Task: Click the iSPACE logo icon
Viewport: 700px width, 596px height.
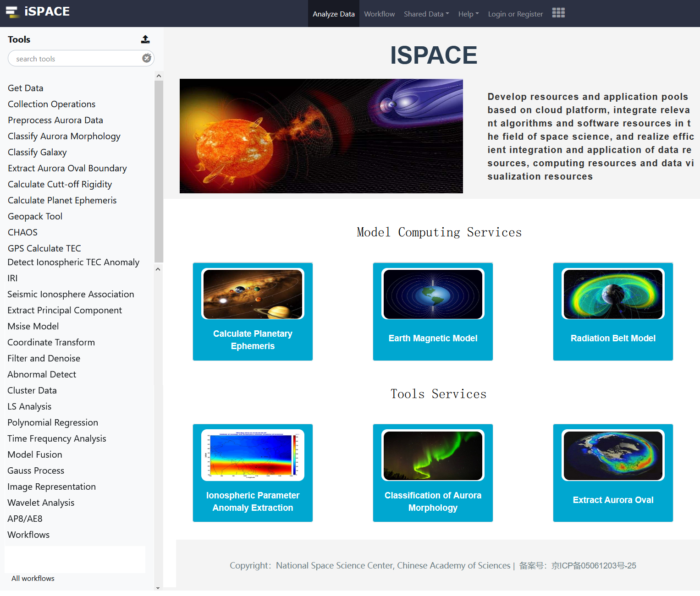Action: [11, 12]
